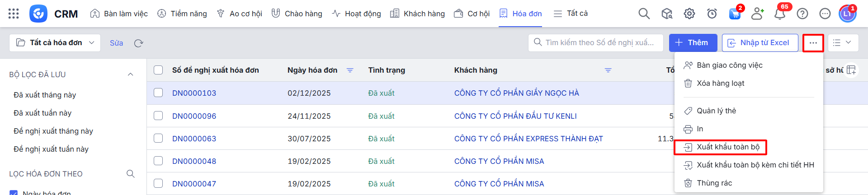The width and height of the screenshot is (868, 195).
Task: Click the Thêm button
Action: click(693, 43)
